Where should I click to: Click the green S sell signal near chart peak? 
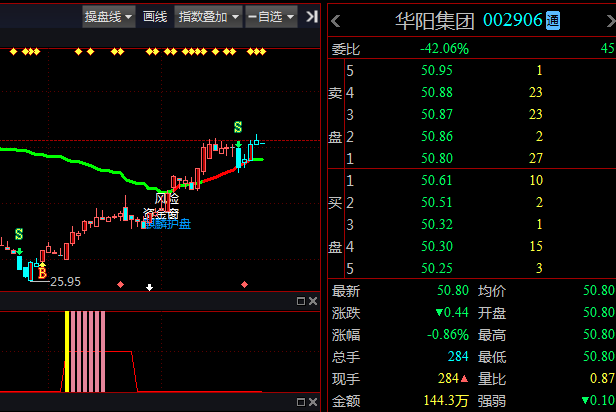coord(238,127)
